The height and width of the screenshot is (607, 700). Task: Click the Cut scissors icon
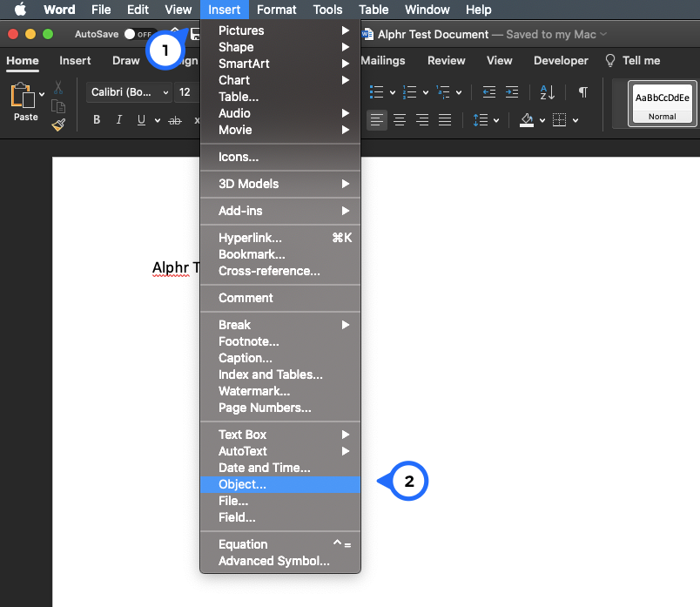(58, 88)
